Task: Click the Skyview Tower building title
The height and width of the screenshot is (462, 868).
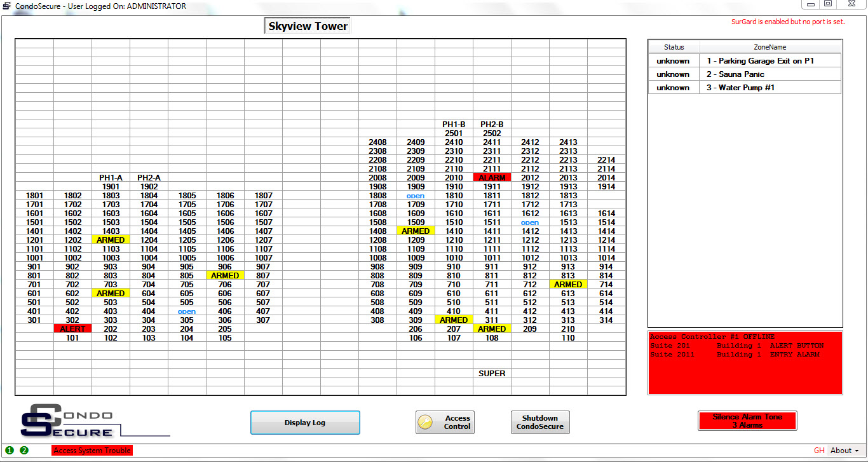Action: click(308, 27)
